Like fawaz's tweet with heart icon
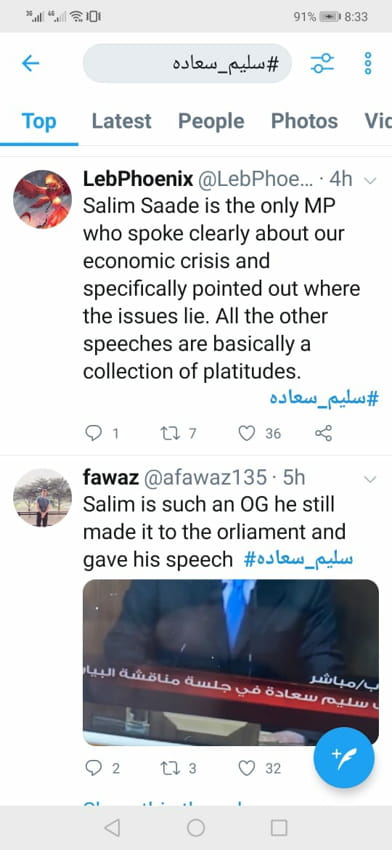392x850 pixels. click(x=247, y=768)
